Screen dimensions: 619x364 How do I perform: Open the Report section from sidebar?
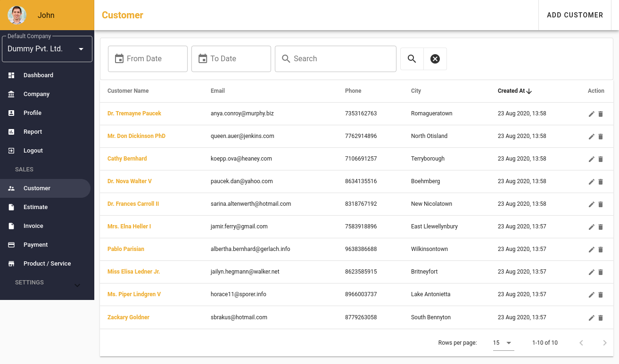tap(33, 131)
